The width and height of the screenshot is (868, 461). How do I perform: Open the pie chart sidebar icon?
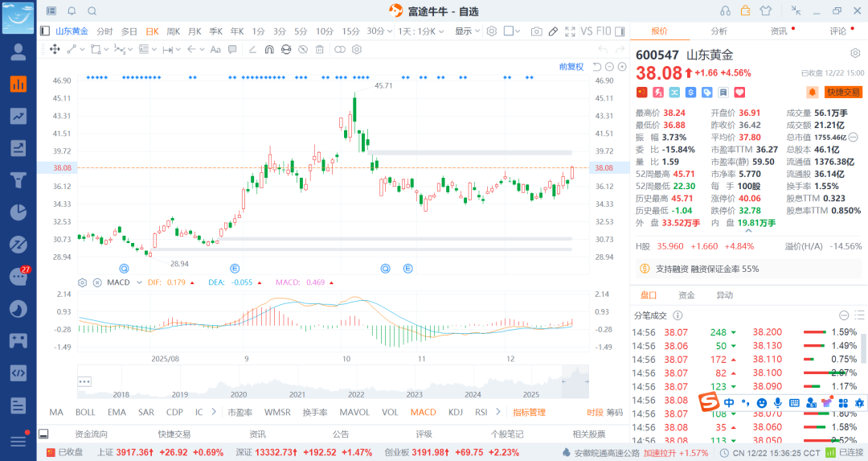[18, 212]
